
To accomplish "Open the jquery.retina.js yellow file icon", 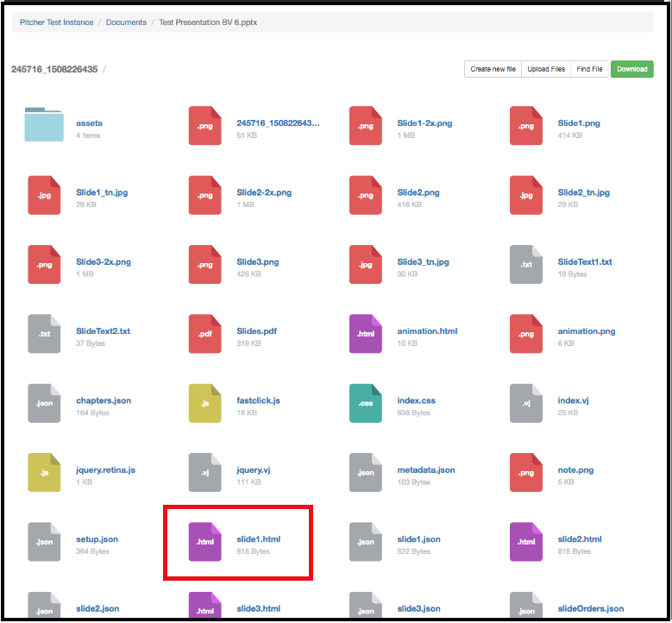I will pos(45,471).
